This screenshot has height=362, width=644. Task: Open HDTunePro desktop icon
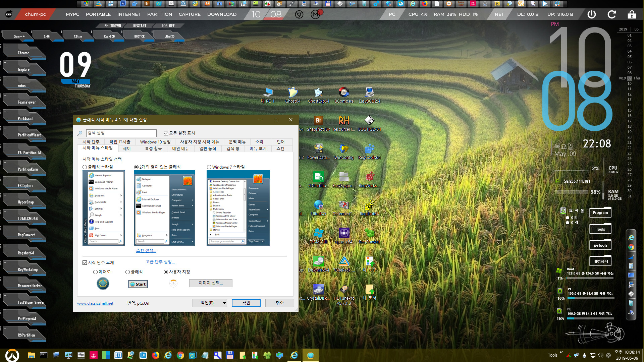point(344,294)
